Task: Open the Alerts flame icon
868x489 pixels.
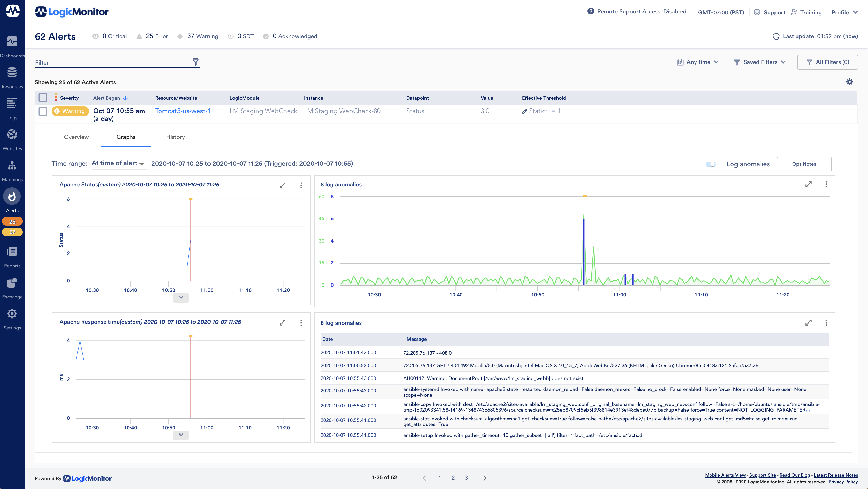Action: [12, 196]
